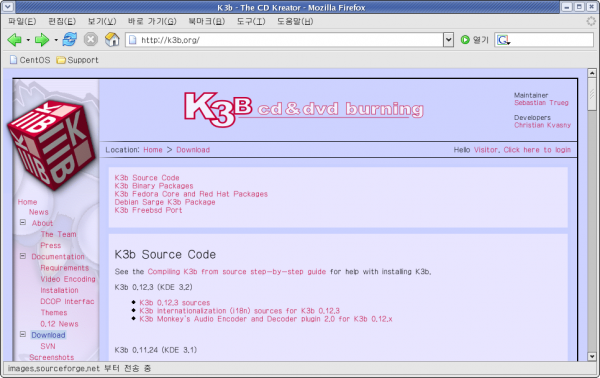
Task: Open K3b Freebsd Port link
Action: click(148, 210)
